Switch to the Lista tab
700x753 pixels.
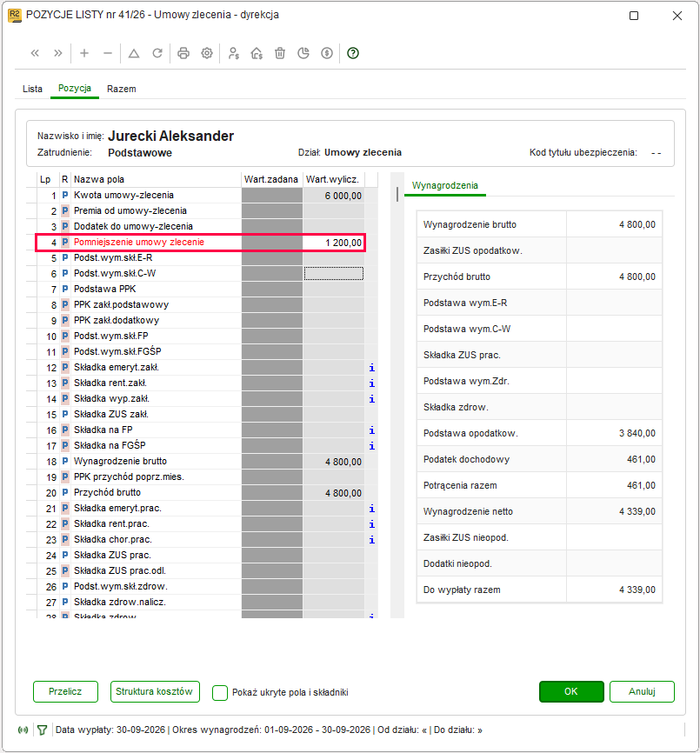click(x=33, y=89)
